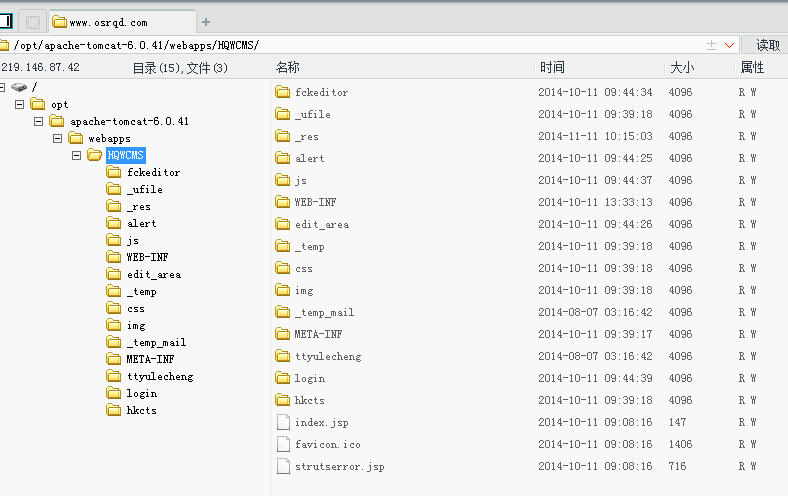Viewport: 788px width, 496px height.
Task: Click the _temp folder icon in file list
Action: tap(282, 246)
